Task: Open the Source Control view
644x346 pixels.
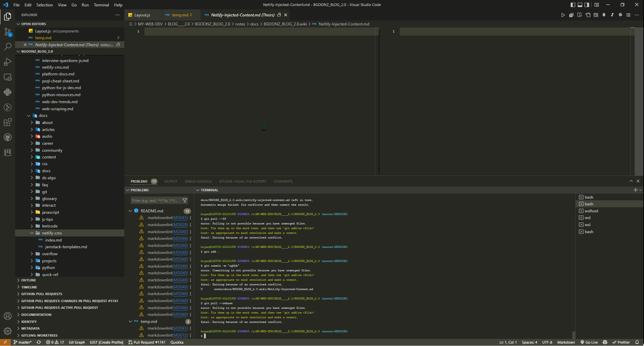Action: (7, 32)
